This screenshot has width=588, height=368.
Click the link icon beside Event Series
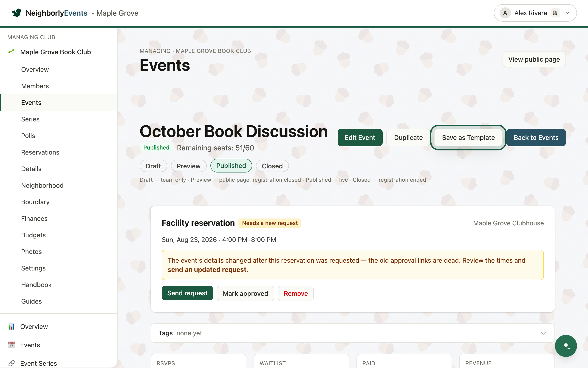pos(11,363)
